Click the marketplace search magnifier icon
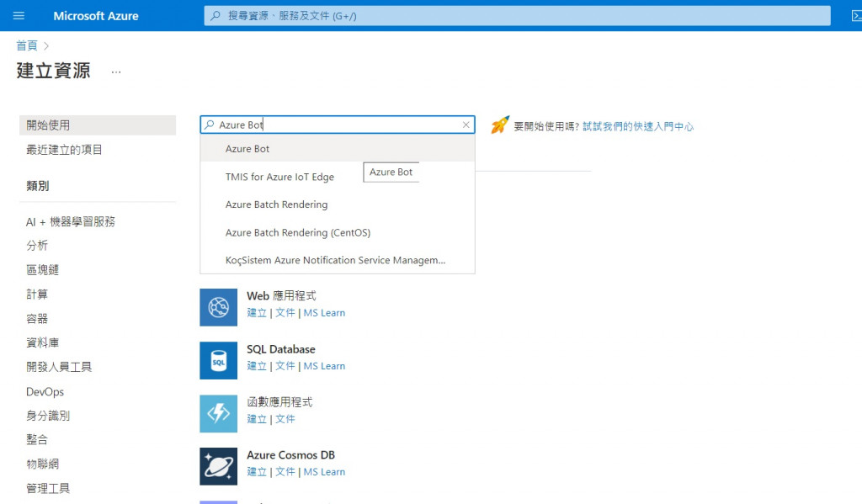Viewport: 862px width, 504px height. [x=210, y=125]
